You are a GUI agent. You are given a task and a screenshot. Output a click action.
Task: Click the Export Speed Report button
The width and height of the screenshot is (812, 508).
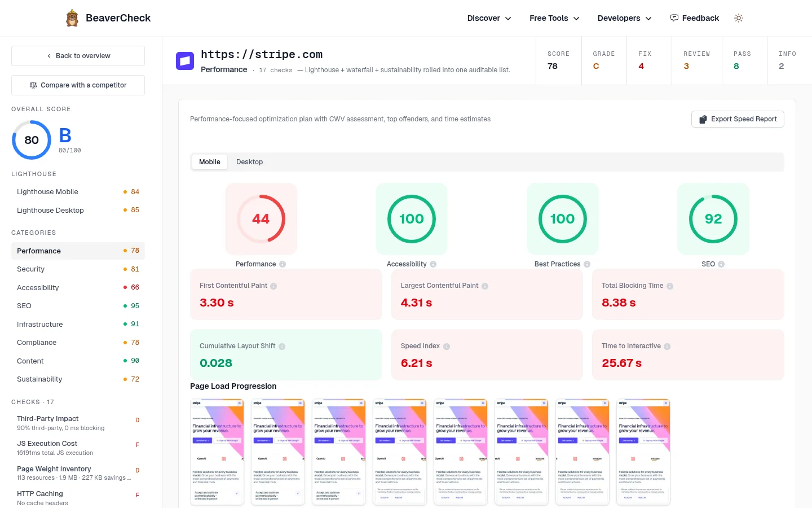(738, 119)
